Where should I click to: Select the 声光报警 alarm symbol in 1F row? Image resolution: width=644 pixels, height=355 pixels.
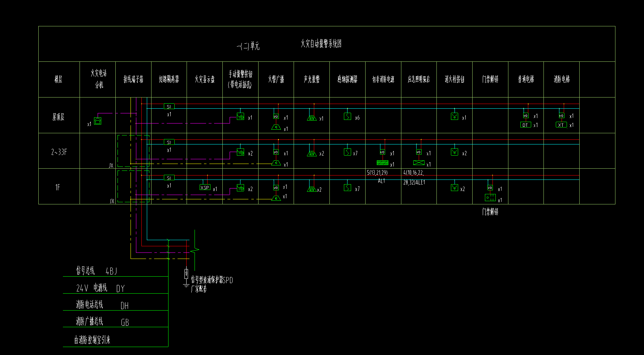coord(312,189)
